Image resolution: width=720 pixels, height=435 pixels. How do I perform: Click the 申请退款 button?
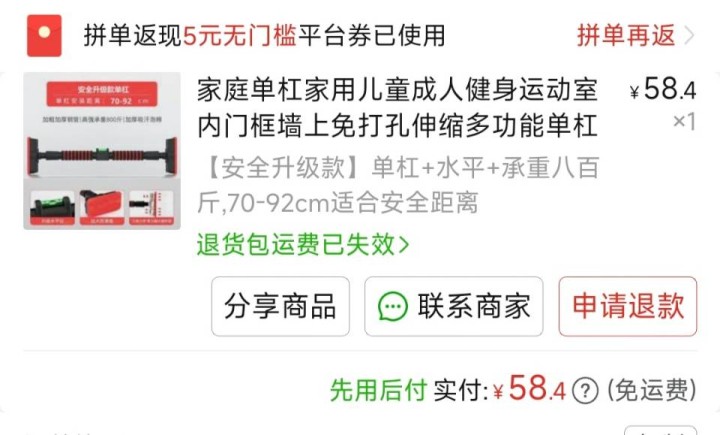point(628,306)
